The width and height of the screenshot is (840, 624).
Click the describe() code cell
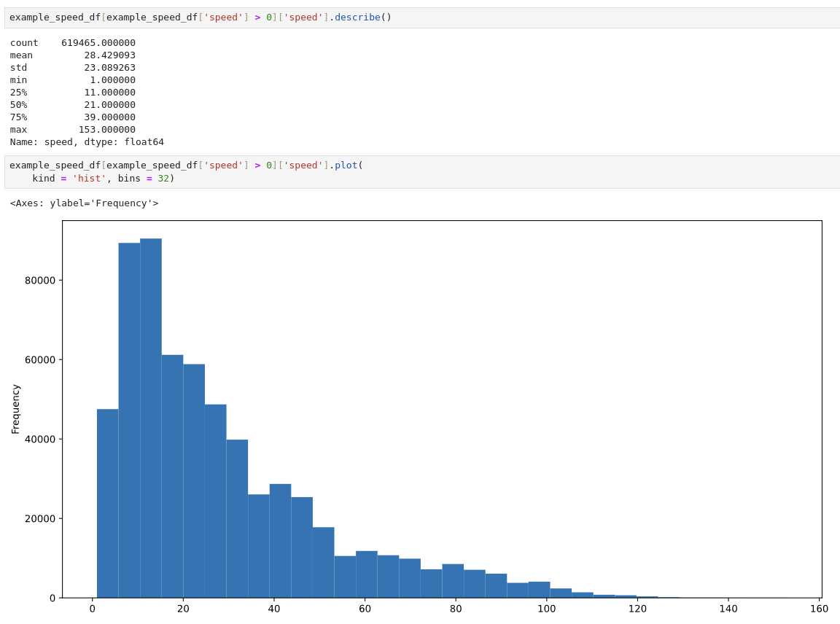422,17
